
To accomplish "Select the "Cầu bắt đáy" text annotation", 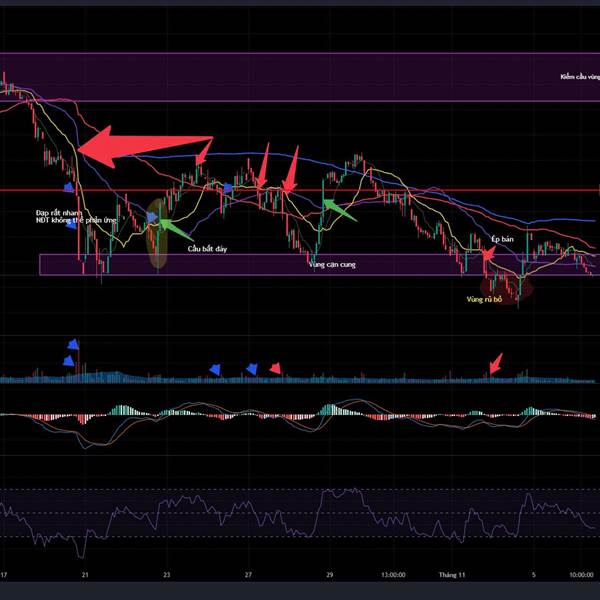I will point(207,249).
